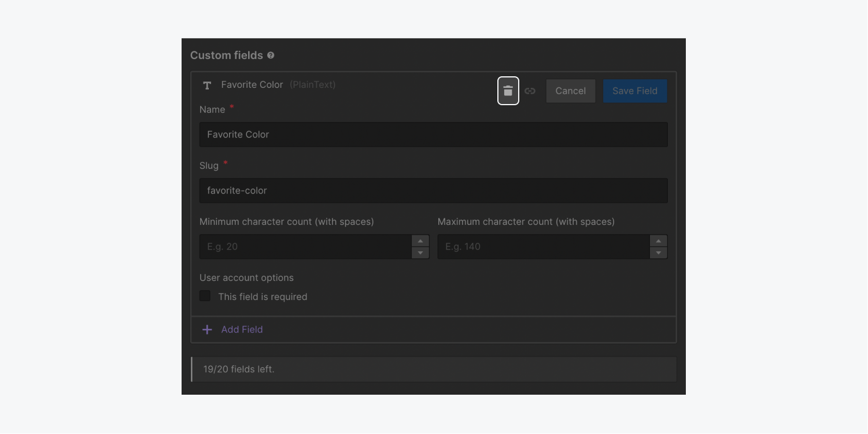The height and width of the screenshot is (434, 868).
Task: Click the (PlainText) type label
Action: [313, 84]
